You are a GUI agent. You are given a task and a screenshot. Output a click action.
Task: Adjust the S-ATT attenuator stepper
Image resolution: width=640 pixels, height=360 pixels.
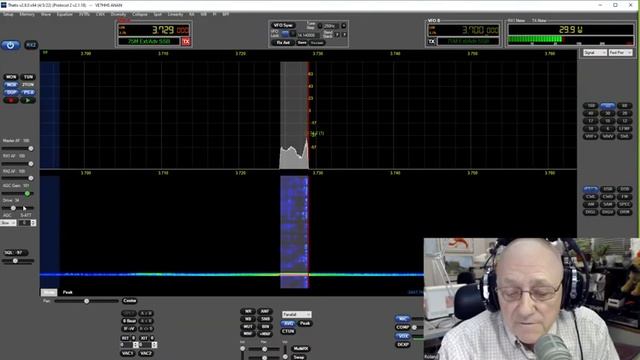point(33,223)
